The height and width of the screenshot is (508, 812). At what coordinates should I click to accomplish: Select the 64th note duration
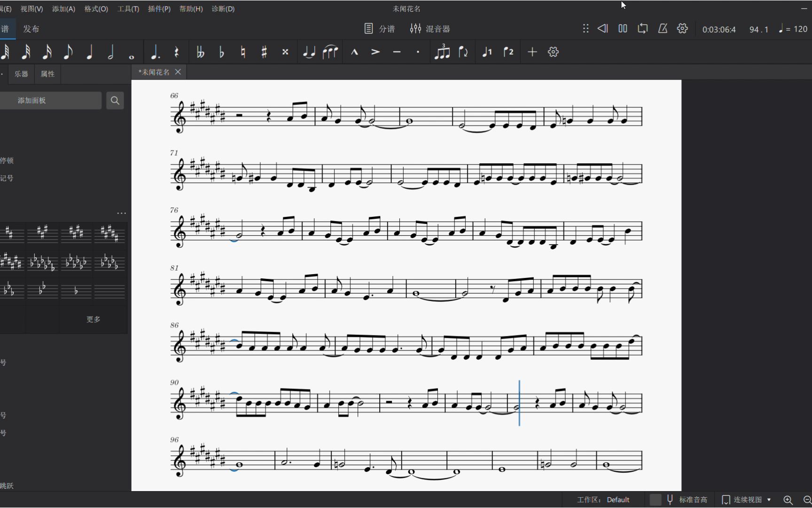pos(6,52)
